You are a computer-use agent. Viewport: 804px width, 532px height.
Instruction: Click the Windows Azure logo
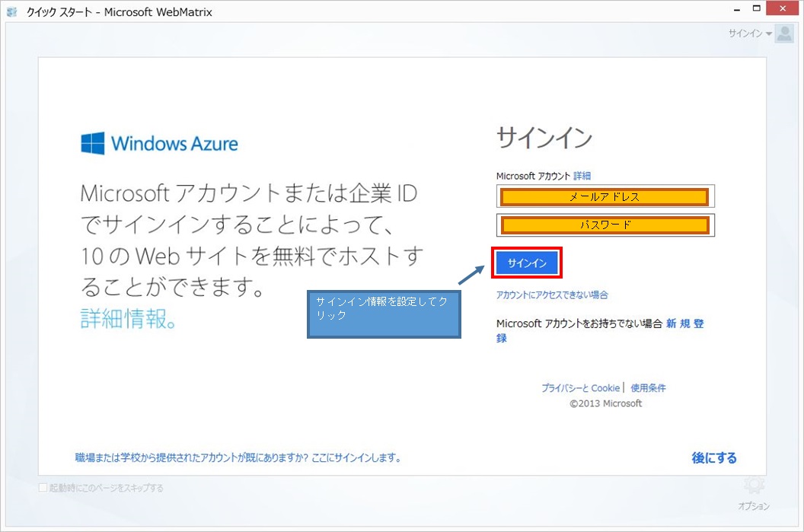click(159, 144)
